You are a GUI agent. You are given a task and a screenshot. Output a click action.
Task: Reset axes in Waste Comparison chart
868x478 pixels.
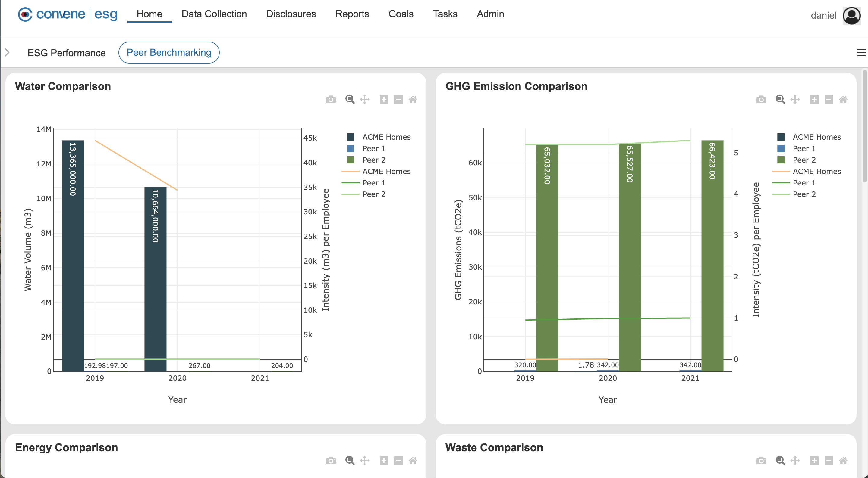843,461
